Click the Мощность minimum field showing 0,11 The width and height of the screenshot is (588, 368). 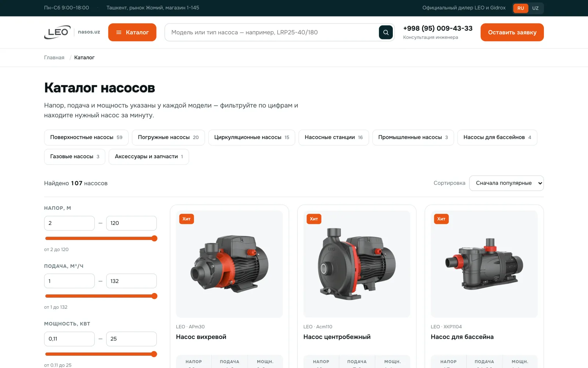click(69, 339)
